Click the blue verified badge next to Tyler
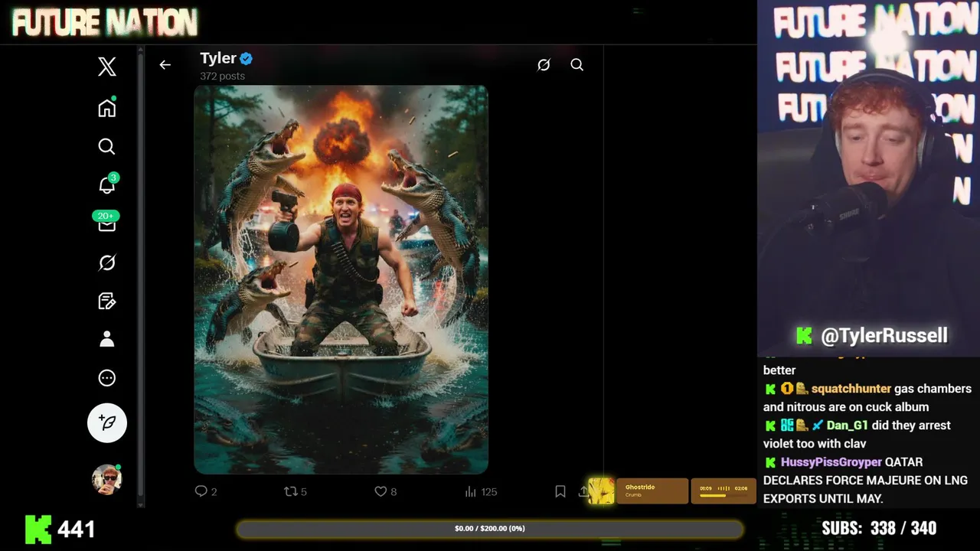The width and height of the screenshot is (980, 551). 247,58
